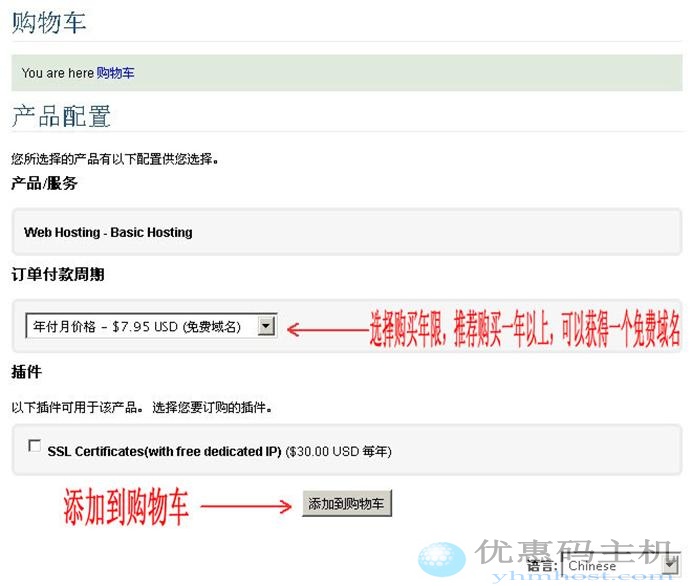Viewport: 692px width, 586px height.
Task: Click the 产品/服务 section label
Action: tap(44, 183)
